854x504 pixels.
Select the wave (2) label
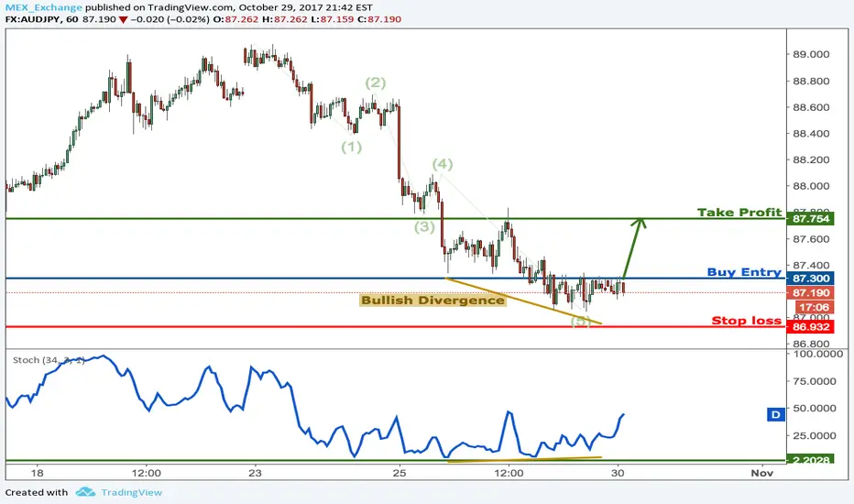(376, 82)
